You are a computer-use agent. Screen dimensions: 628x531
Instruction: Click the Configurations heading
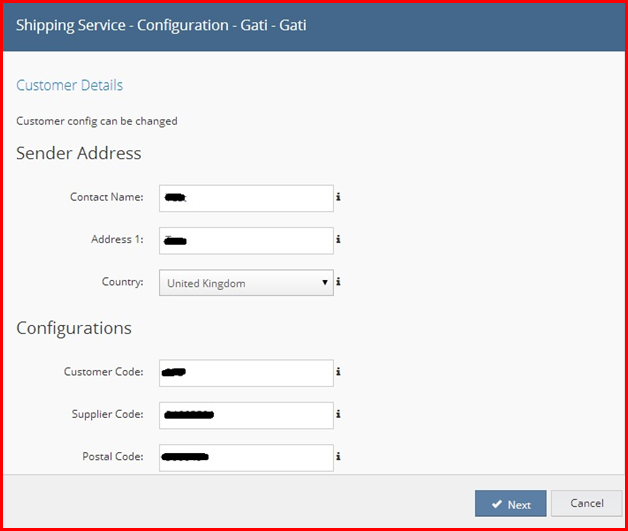pyautogui.click(x=74, y=328)
